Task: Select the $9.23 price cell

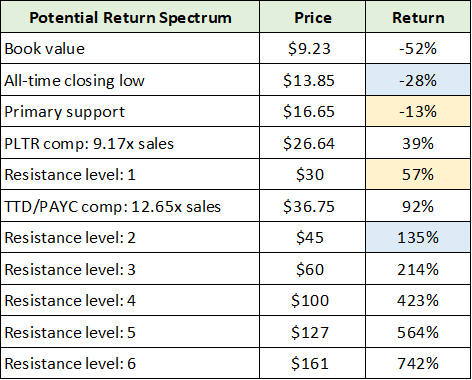Action: tap(312, 48)
